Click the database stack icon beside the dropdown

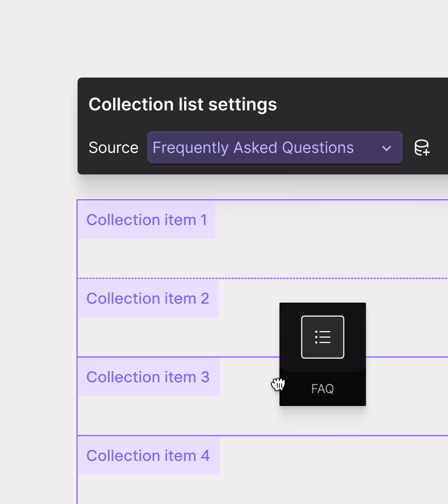422,148
